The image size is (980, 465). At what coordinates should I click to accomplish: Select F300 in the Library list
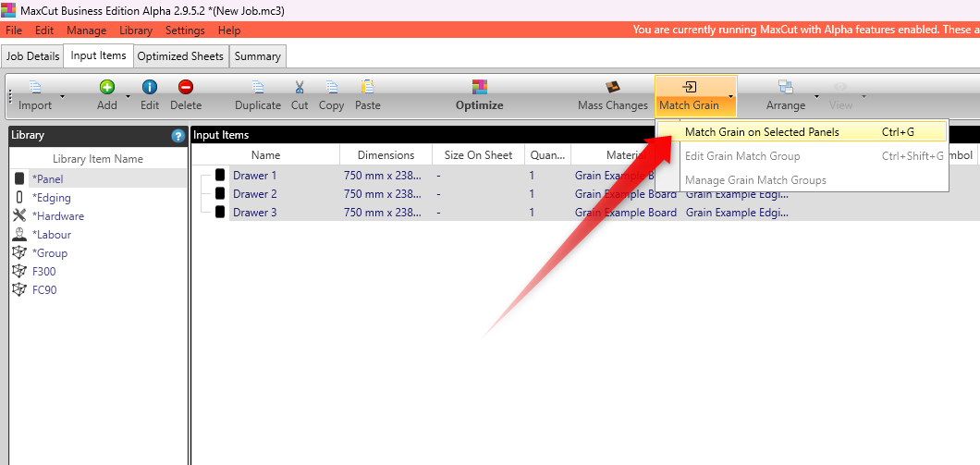(43, 272)
